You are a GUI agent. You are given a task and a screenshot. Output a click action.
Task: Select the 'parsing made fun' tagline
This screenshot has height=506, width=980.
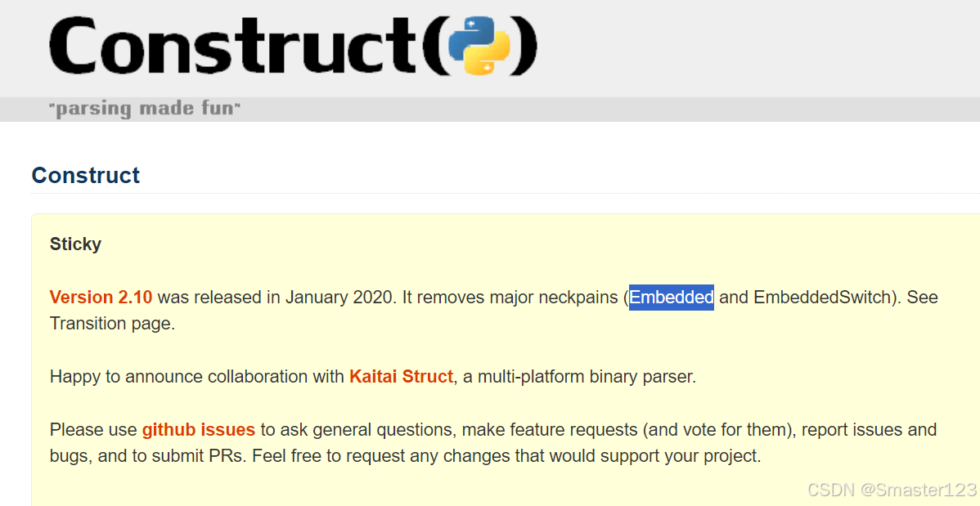(x=146, y=107)
